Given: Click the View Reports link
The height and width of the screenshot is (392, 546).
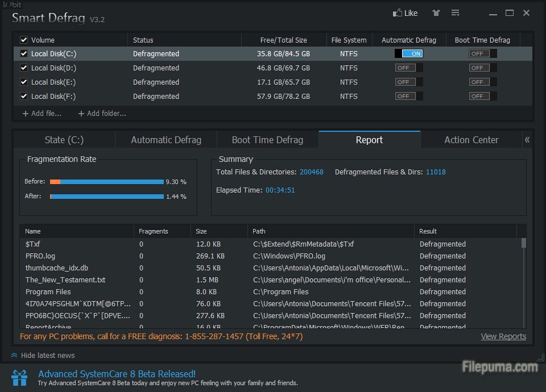Looking at the screenshot, I should [x=503, y=336].
